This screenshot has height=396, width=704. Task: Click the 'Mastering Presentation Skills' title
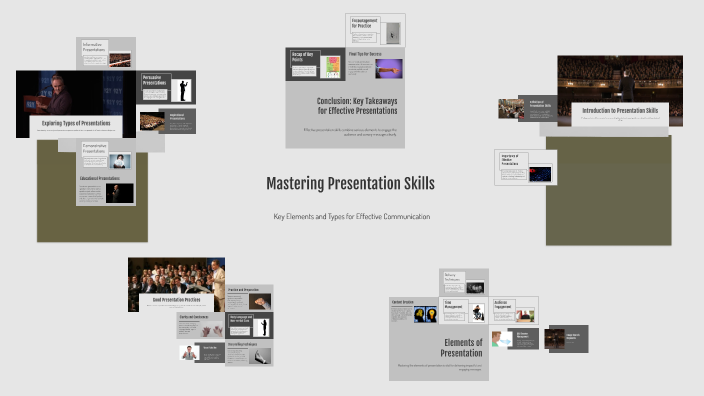(x=350, y=184)
